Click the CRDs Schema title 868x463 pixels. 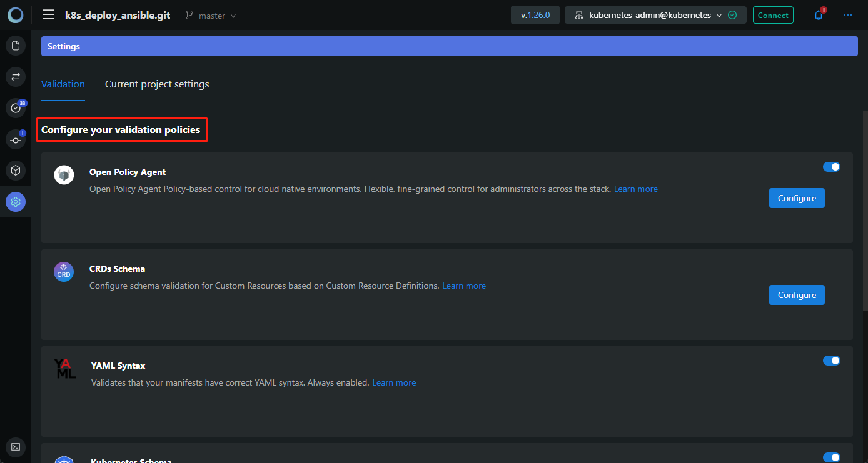click(118, 269)
